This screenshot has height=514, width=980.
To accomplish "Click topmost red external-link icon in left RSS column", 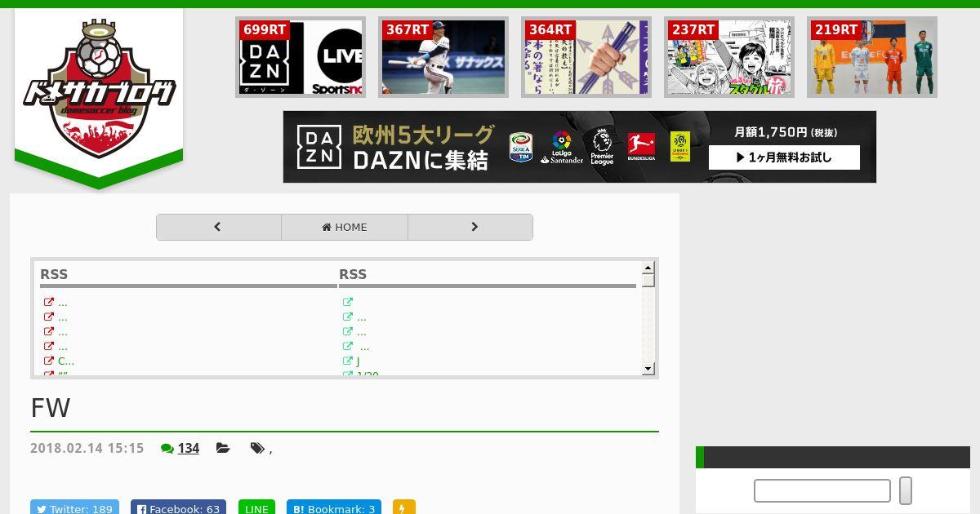I will (x=49, y=302).
